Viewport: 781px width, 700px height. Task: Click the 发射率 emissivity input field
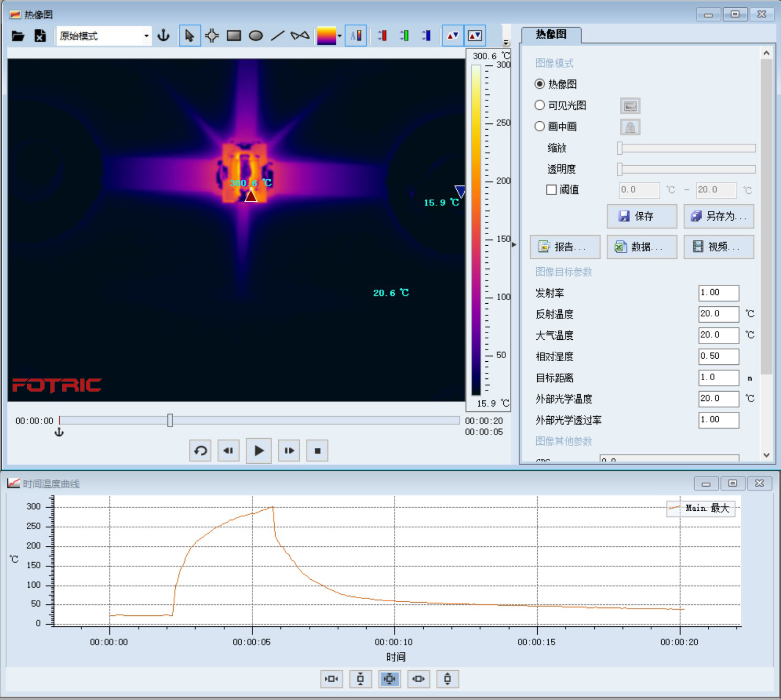pos(718,293)
